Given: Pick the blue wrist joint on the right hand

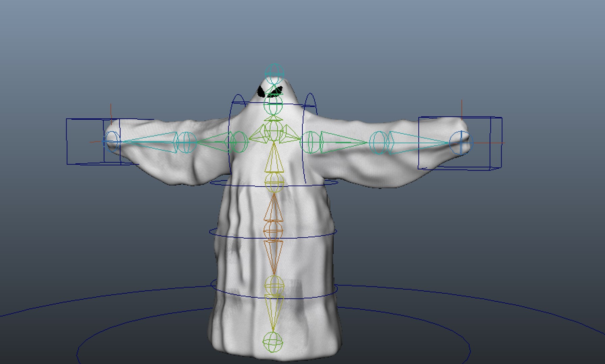Looking at the screenshot, I should (461, 143).
